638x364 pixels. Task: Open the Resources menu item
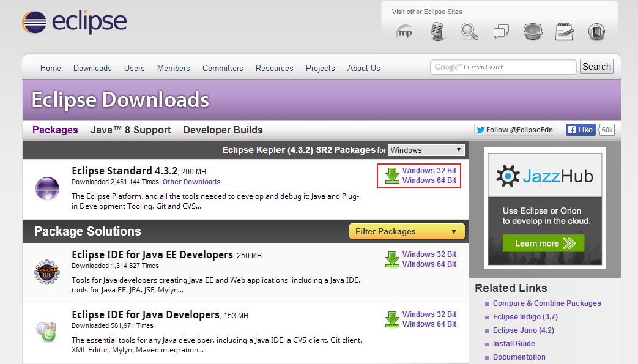click(x=274, y=68)
